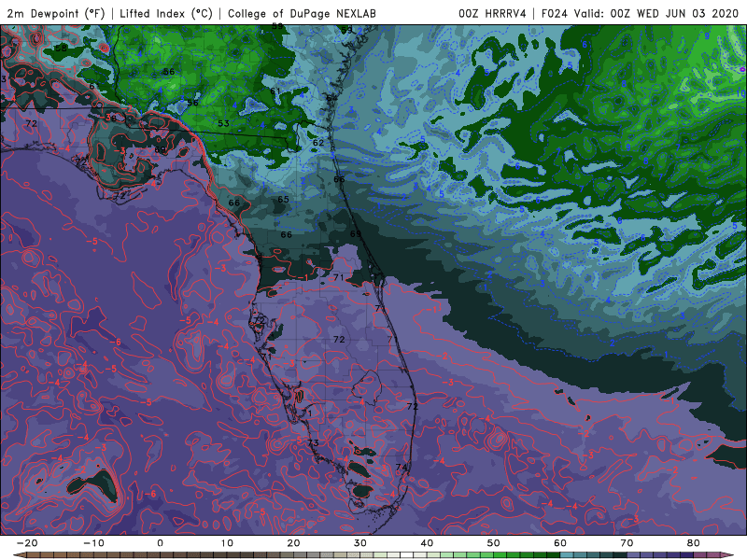
Task: Click the '60' colorbar tick label
Action: coord(560,543)
